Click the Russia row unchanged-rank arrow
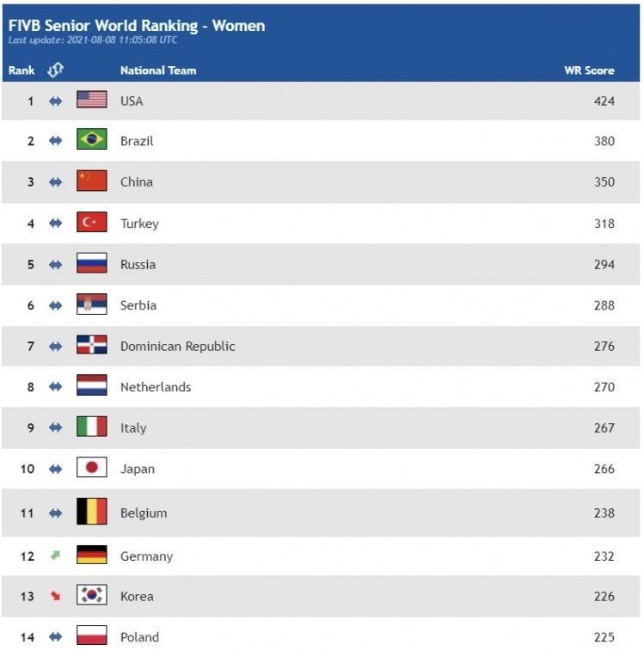 [55, 265]
